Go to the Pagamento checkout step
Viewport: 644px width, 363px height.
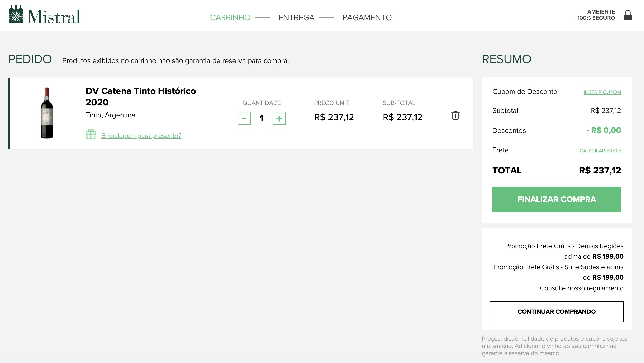point(367,17)
